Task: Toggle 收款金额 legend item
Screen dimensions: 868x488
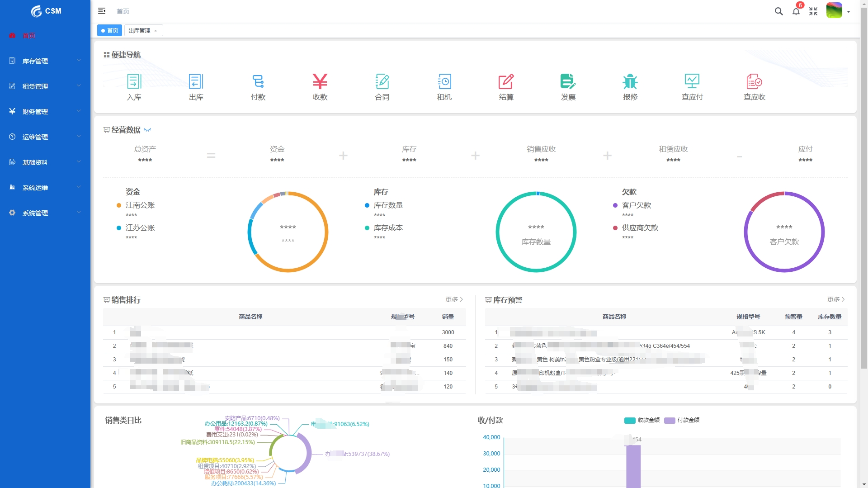Action: click(x=642, y=420)
